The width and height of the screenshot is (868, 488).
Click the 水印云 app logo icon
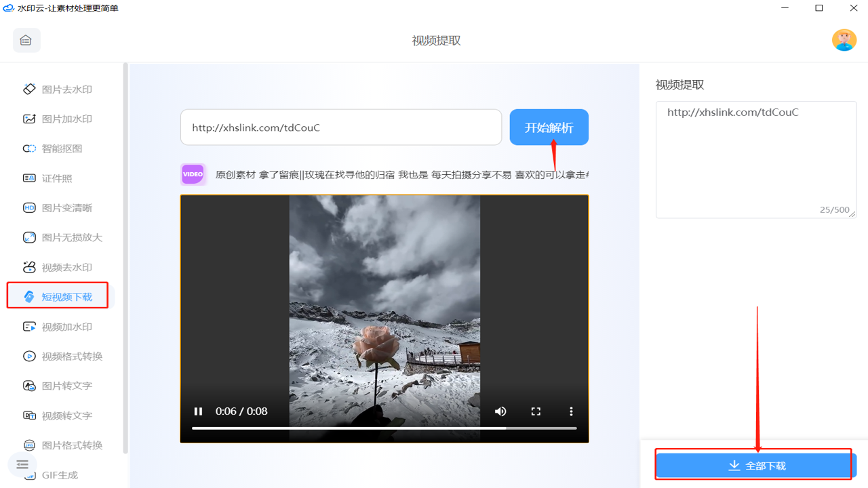[9, 8]
